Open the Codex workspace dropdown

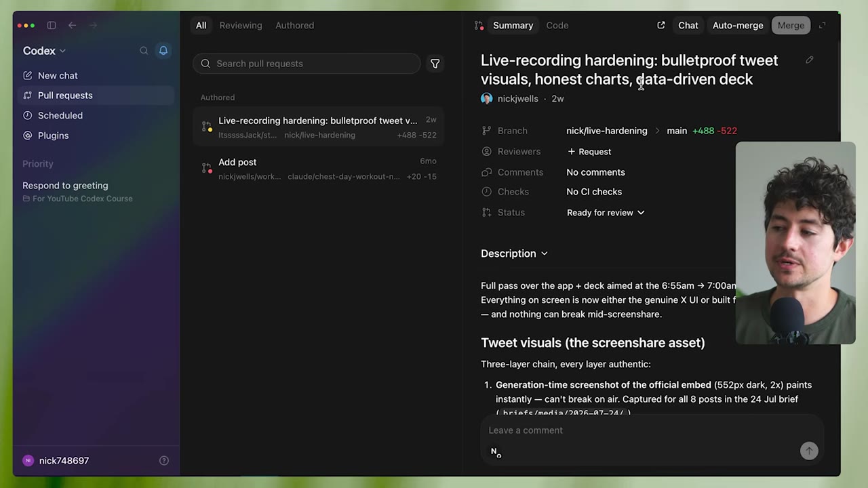[44, 51]
